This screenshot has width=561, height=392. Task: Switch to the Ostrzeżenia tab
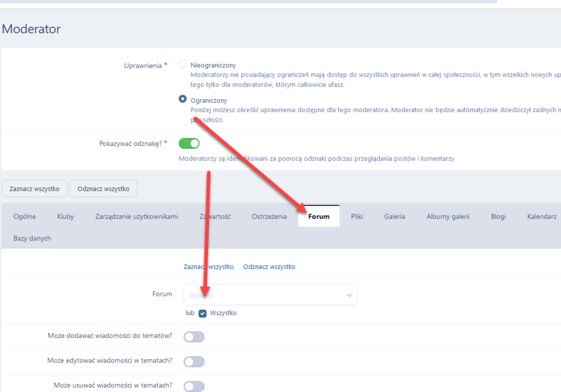(x=269, y=216)
